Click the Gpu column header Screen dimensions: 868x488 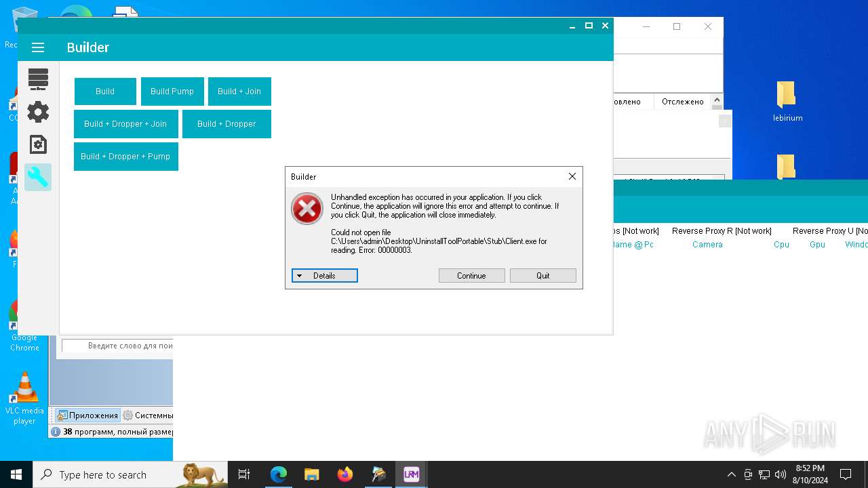point(817,245)
